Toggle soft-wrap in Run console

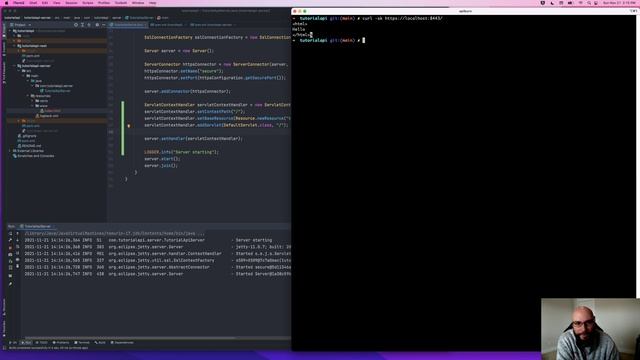[x=18, y=247]
